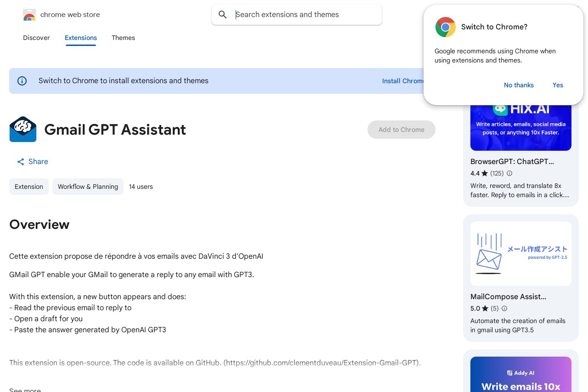This screenshot has height=392, width=588.
Task: Focus the Search extensions and themes field
Action: [x=297, y=15]
